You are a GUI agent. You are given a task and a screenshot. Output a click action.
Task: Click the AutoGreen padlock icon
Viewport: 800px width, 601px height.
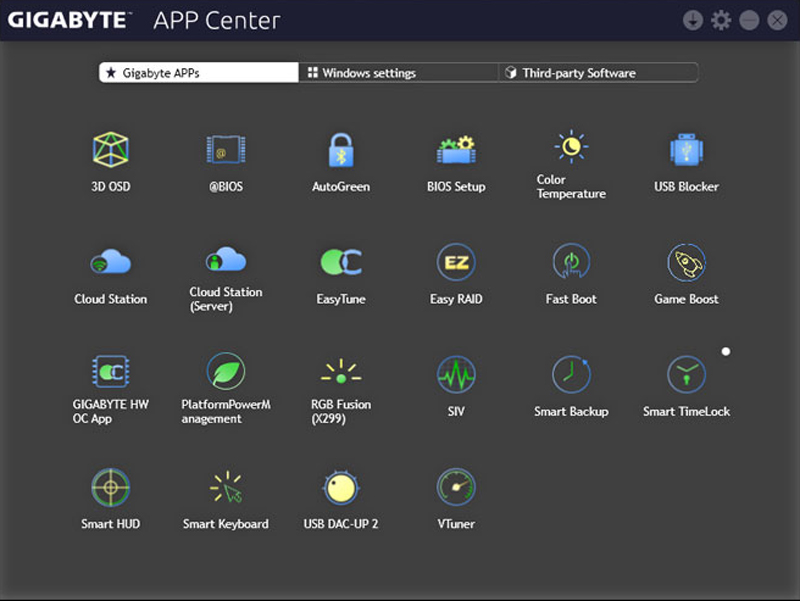pos(341,150)
